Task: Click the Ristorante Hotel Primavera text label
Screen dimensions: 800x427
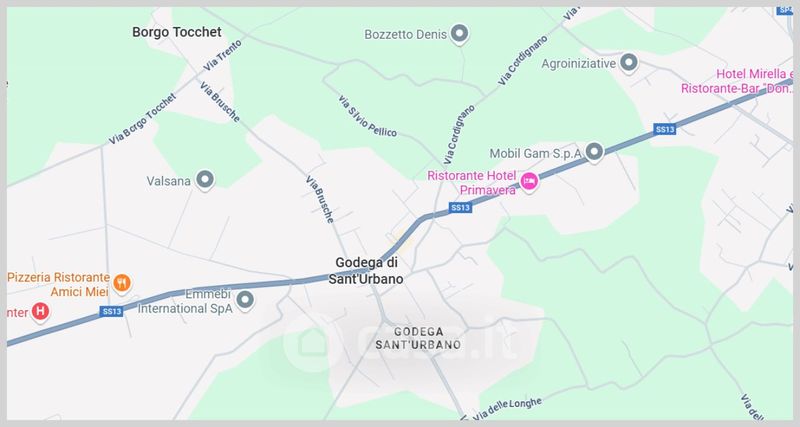Action: 472,183
